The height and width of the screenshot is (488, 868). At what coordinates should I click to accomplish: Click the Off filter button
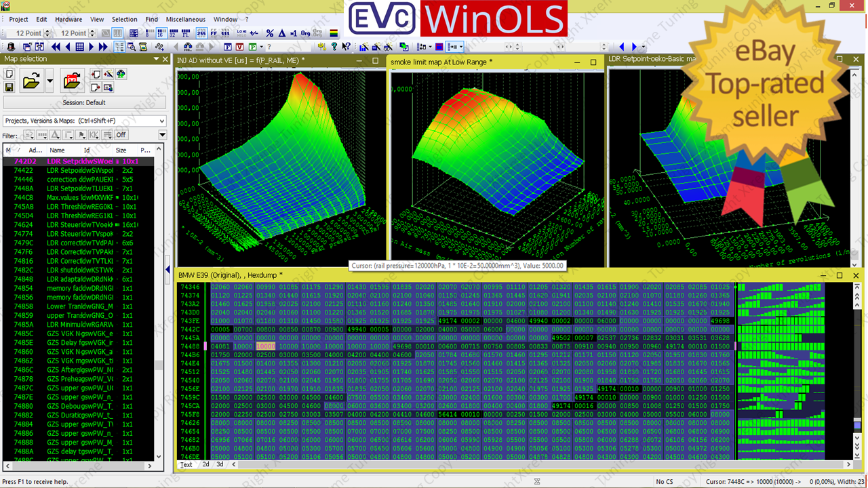tap(121, 135)
